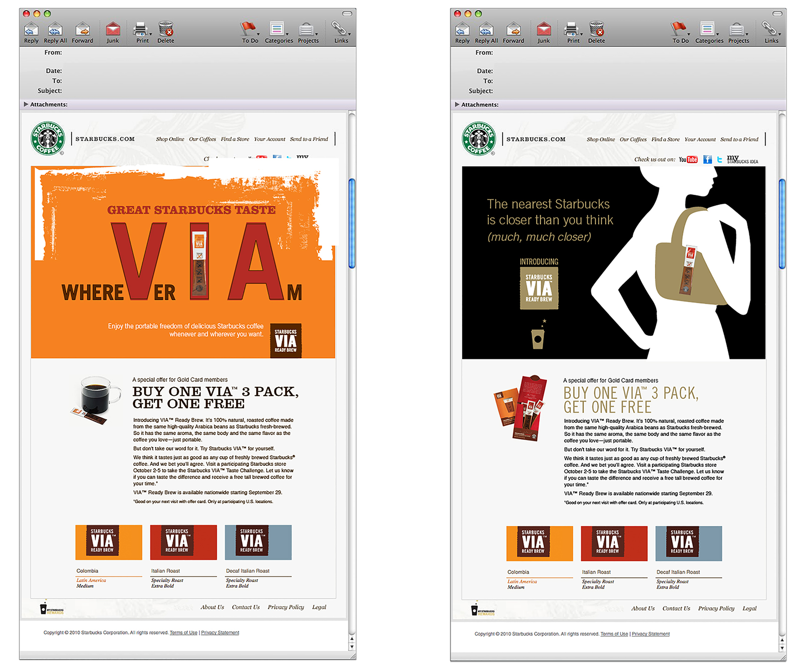Open Find a Store in right email
This screenshot has width=799, height=672.
(x=665, y=139)
